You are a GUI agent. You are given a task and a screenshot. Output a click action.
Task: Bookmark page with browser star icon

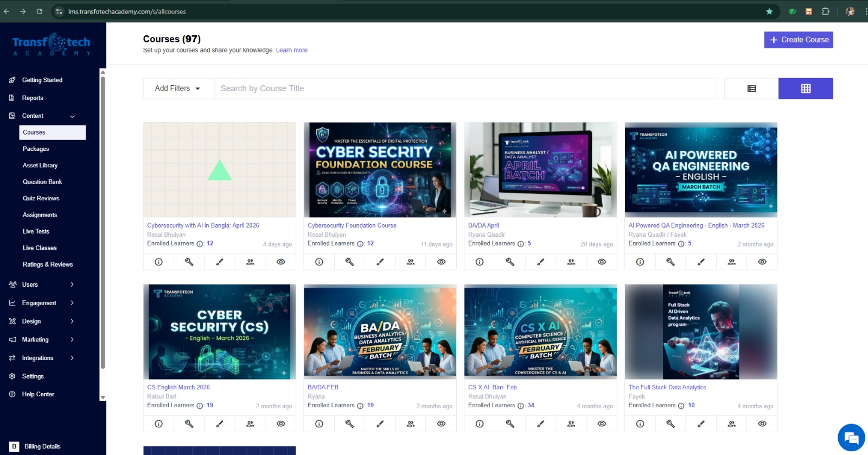click(769, 11)
